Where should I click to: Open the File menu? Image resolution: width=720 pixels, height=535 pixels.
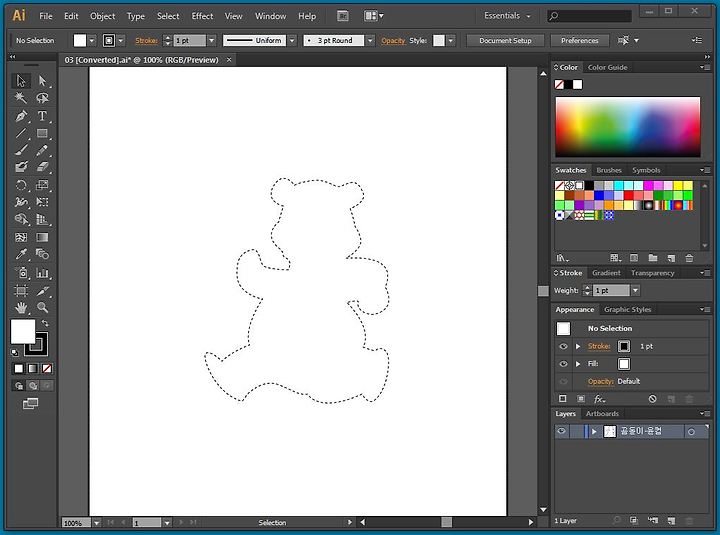pyautogui.click(x=46, y=16)
